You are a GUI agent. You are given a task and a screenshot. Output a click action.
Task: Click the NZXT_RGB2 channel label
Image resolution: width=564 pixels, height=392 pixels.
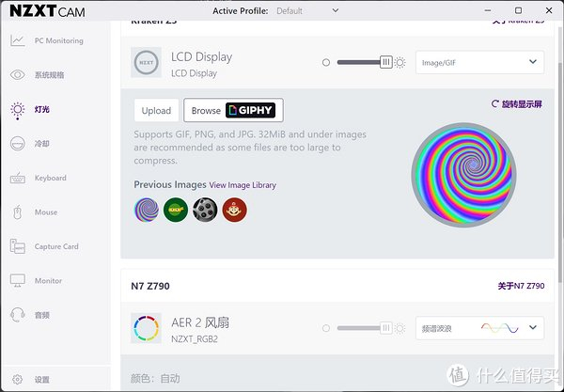pos(195,339)
